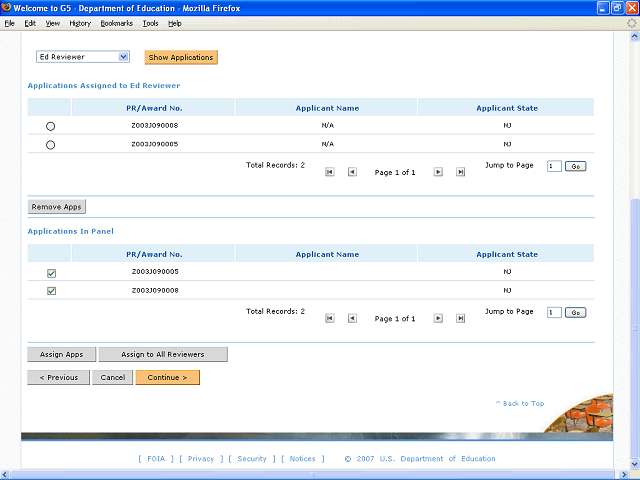The image size is (640, 480).
Task: Open the Bookmarks menu
Action: coord(116,23)
